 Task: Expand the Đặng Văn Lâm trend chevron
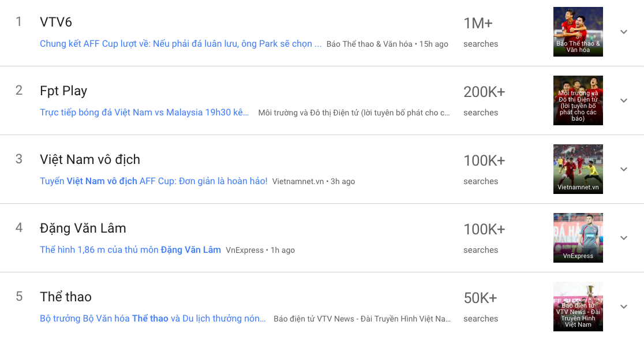(x=624, y=238)
